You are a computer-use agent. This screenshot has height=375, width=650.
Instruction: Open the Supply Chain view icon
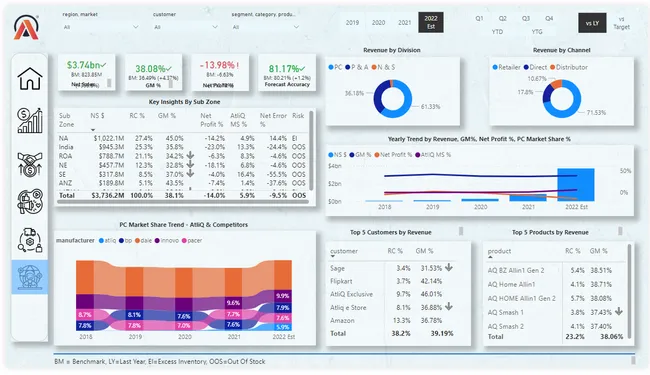pyautogui.click(x=30, y=240)
